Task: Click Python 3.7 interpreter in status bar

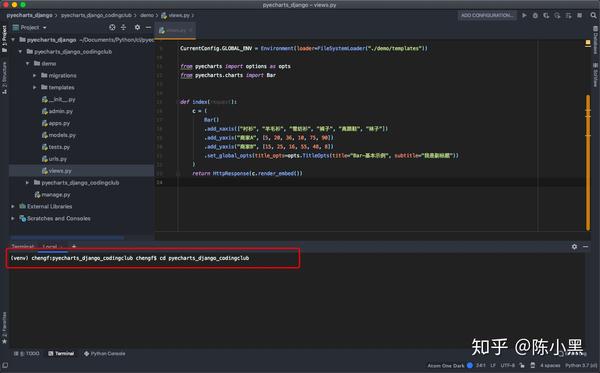Action: pos(581,365)
